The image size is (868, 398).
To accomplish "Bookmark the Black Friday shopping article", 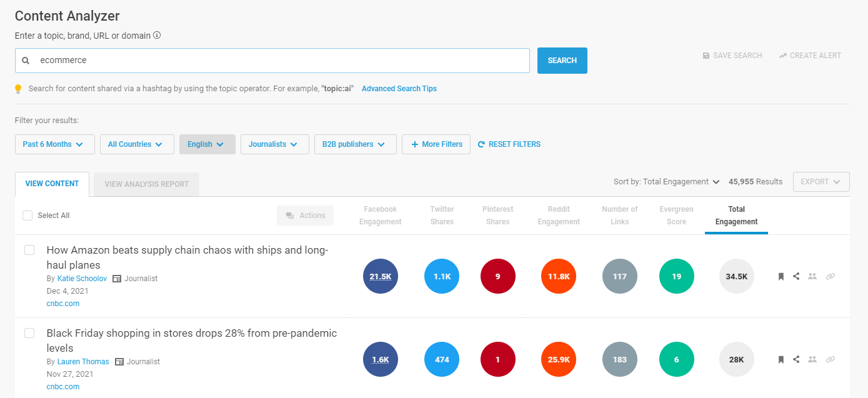I will pos(781,359).
